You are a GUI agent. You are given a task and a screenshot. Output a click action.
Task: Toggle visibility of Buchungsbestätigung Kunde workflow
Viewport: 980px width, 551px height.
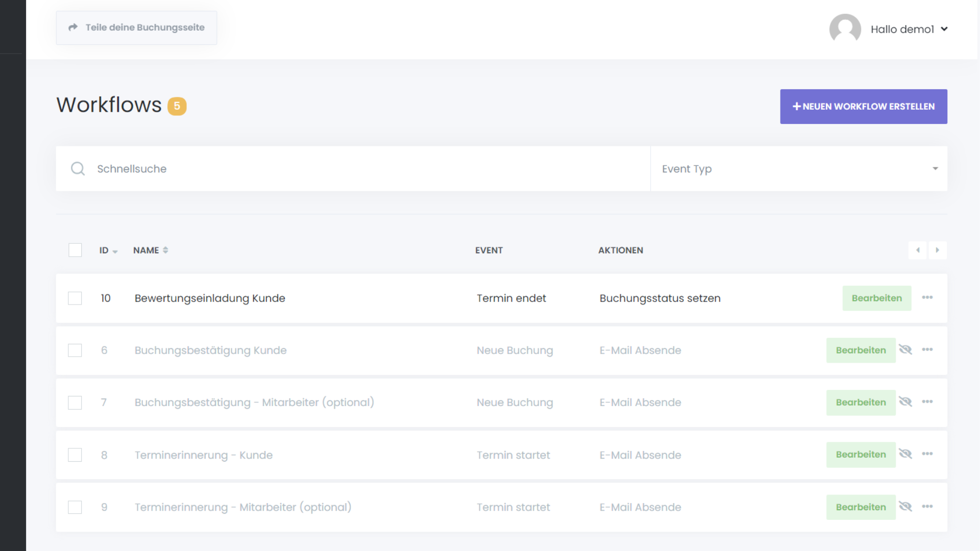905,349
